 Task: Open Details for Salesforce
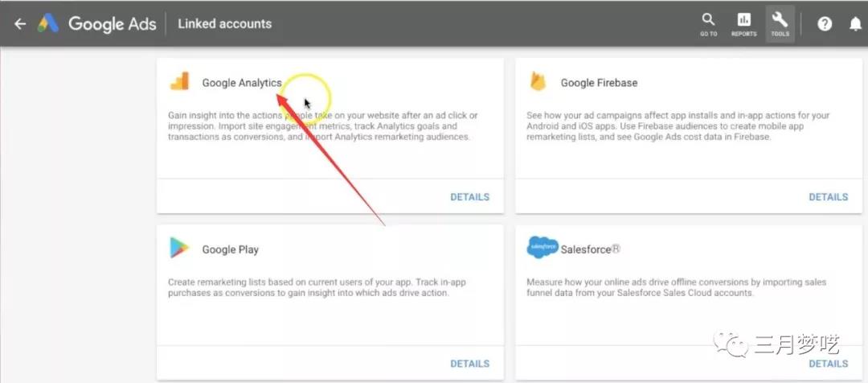(x=828, y=364)
